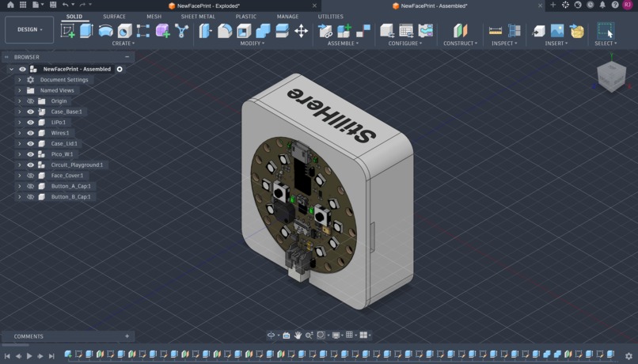Show the Face_Cover:1 component
Image resolution: width=638 pixels, height=364 pixels.
pyautogui.click(x=31, y=176)
